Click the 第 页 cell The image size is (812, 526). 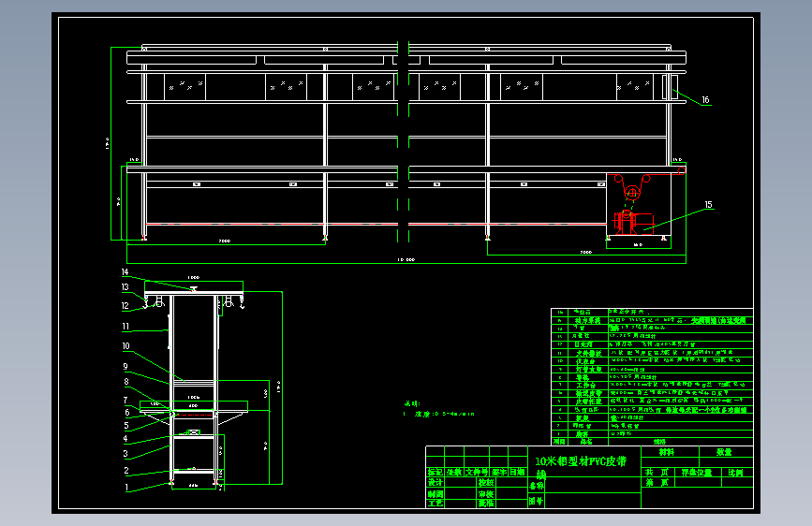click(x=657, y=483)
